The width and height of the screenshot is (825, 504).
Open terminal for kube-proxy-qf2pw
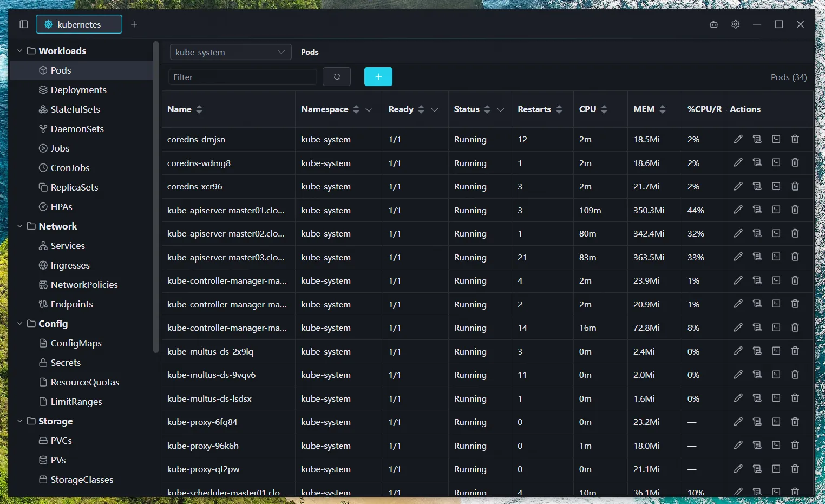coord(776,469)
